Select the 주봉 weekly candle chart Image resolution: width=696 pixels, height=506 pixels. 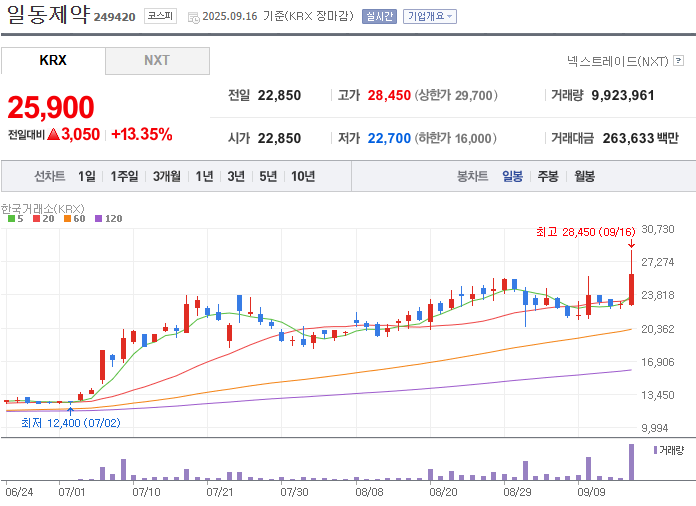tap(548, 176)
